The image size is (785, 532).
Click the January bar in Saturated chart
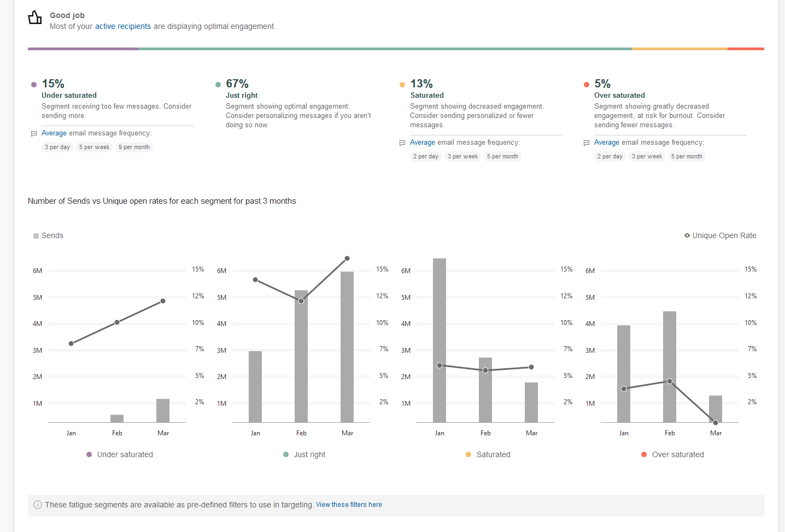[x=440, y=340]
